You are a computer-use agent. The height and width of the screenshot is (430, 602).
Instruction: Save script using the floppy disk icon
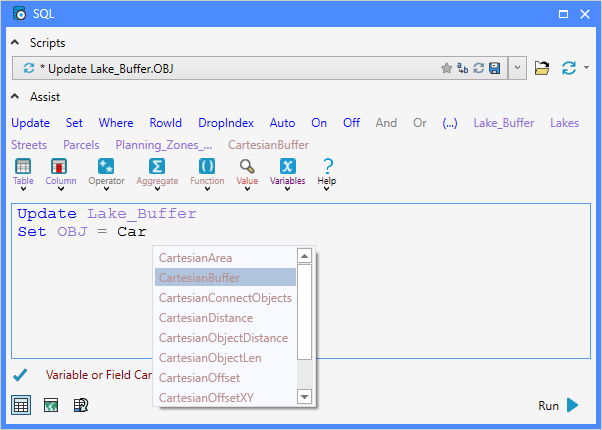point(494,68)
